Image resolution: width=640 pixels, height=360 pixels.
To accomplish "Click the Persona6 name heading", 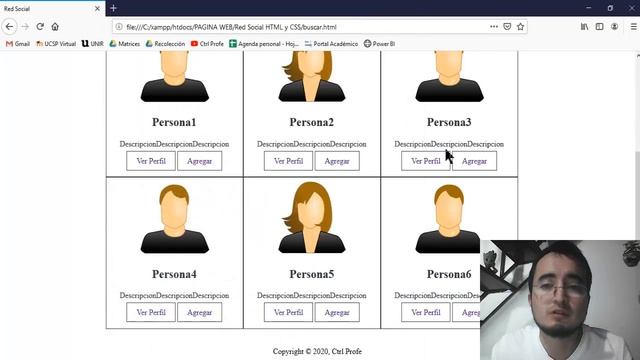I will coord(449,274).
